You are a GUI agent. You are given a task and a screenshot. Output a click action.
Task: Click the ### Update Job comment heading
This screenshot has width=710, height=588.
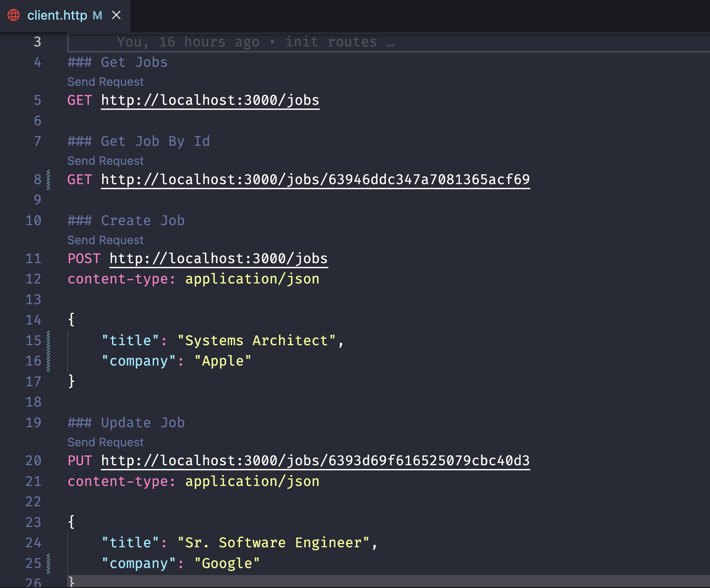click(x=126, y=423)
